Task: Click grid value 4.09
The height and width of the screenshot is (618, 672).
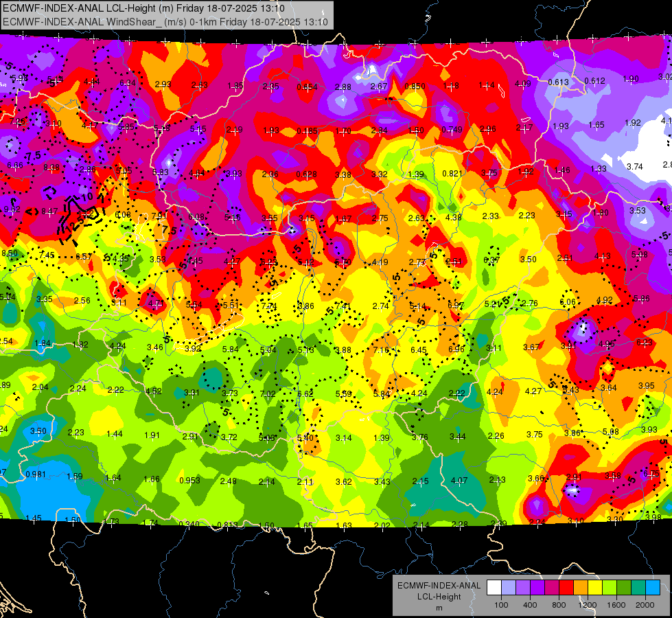Action: (523, 84)
